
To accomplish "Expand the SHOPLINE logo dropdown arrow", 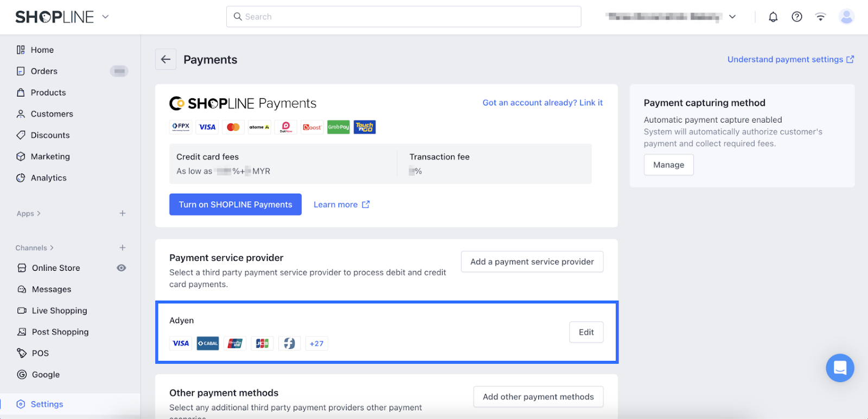I will click(105, 17).
